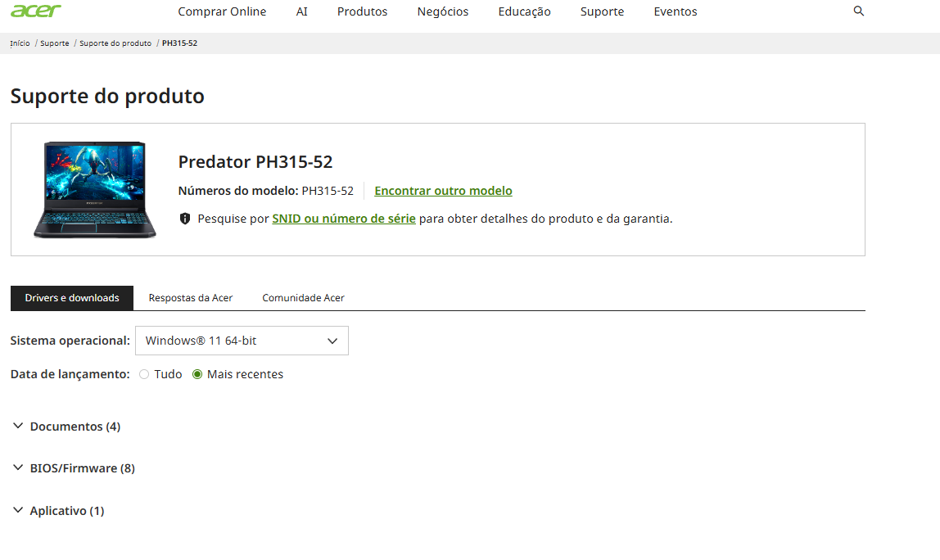Open the search magnifier icon
This screenshot has width=940, height=560.
click(x=858, y=11)
